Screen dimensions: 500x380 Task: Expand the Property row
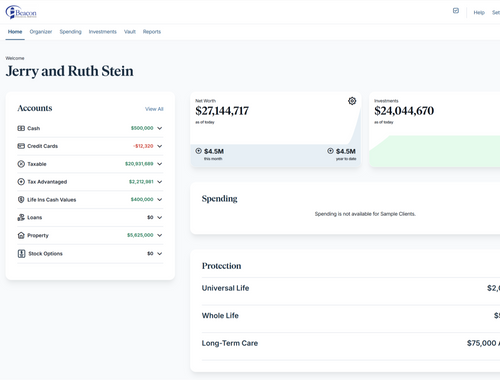click(160, 235)
